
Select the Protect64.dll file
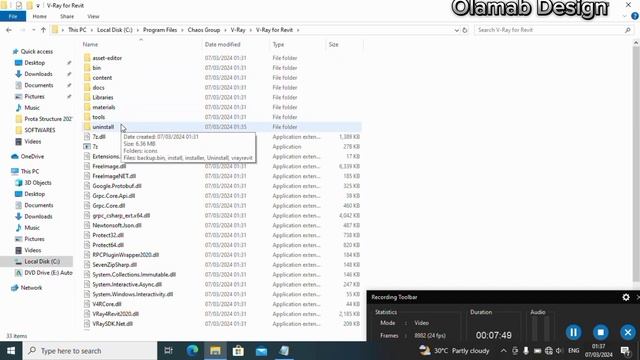pos(108,245)
